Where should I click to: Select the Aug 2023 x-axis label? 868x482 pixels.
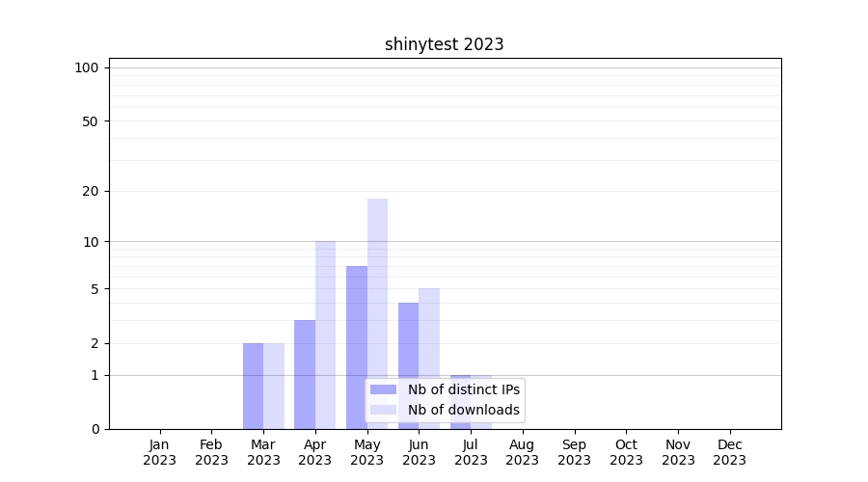click(x=523, y=452)
